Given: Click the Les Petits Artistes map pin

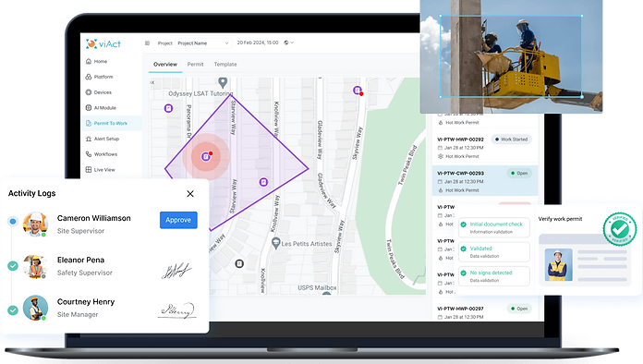Looking at the screenshot, I should point(276,243).
